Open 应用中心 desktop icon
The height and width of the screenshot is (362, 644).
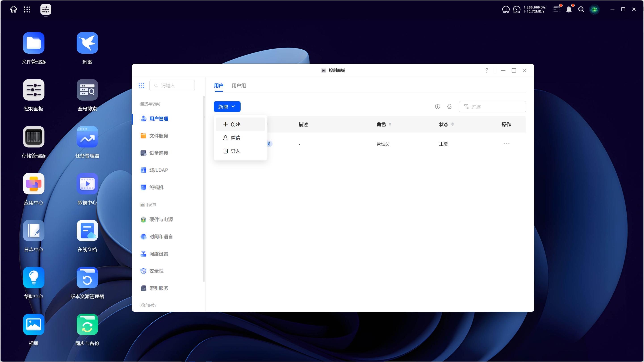coord(34,184)
